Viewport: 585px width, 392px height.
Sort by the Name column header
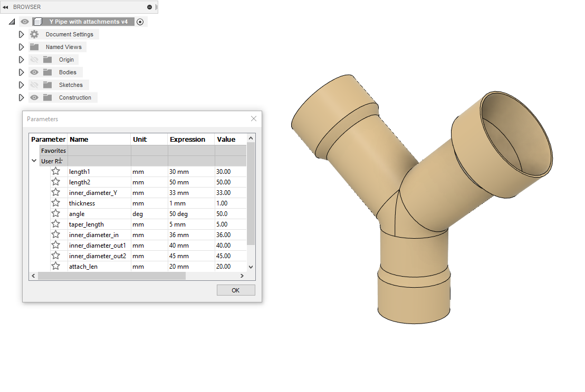pyautogui.click(x=99, y=140)
